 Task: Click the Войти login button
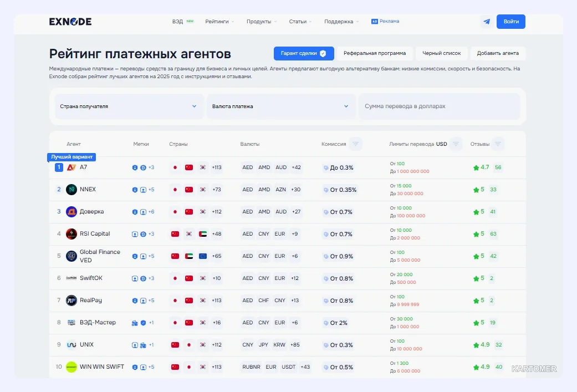coord(510,22)
